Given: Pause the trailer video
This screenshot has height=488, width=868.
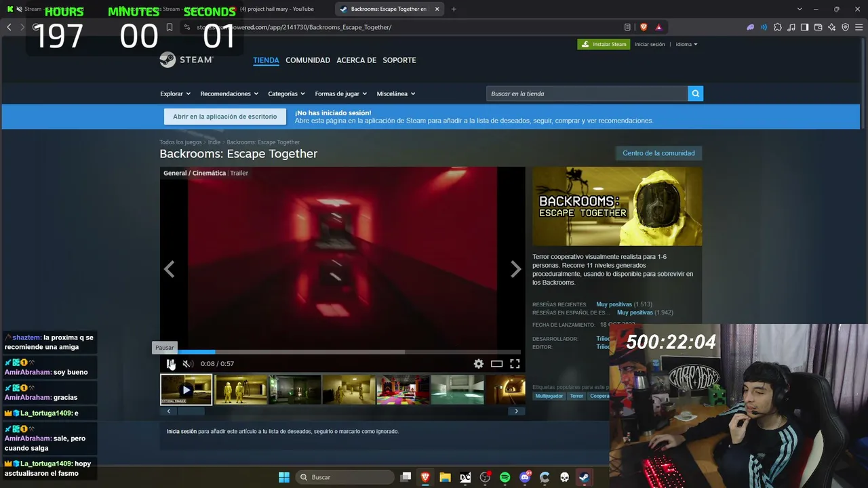Looking at the screenshot, I should [x=170, y=364].
